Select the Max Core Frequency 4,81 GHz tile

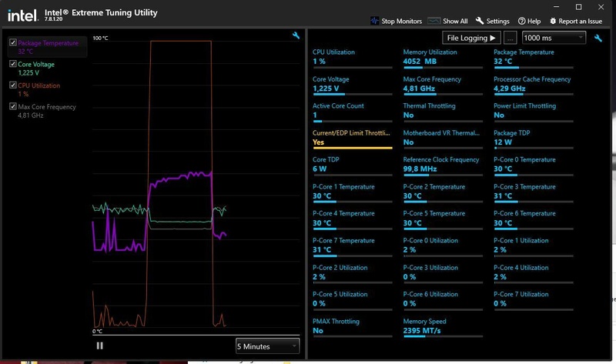[x=442, y=85]
